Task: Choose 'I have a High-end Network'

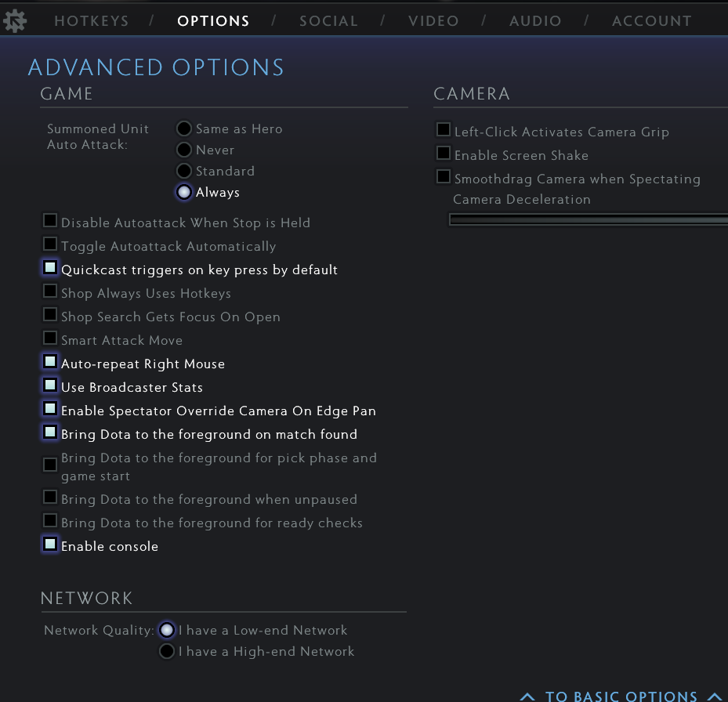Action: 166,651
